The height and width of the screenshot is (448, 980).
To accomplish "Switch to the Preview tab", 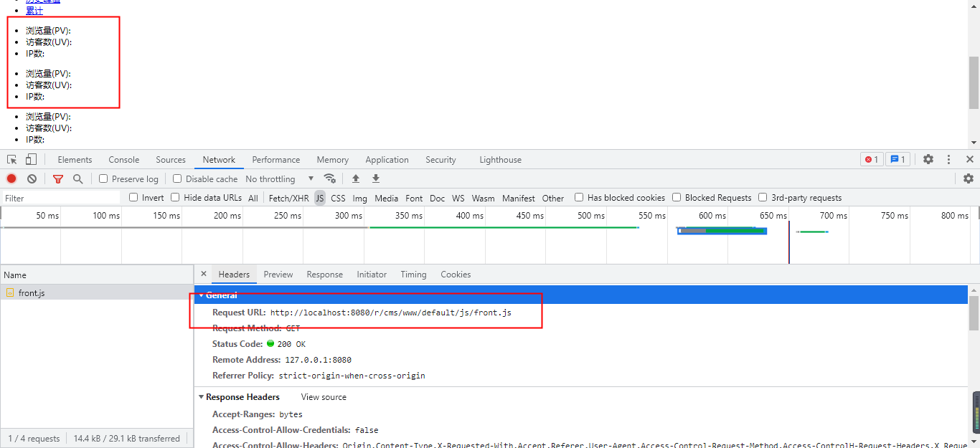I will (278, 275).
